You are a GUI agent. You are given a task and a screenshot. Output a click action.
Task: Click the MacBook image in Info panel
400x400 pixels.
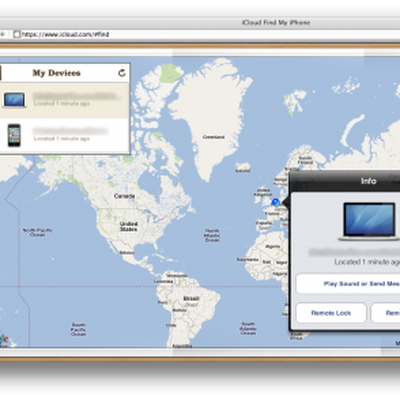[x=370, y=222]
